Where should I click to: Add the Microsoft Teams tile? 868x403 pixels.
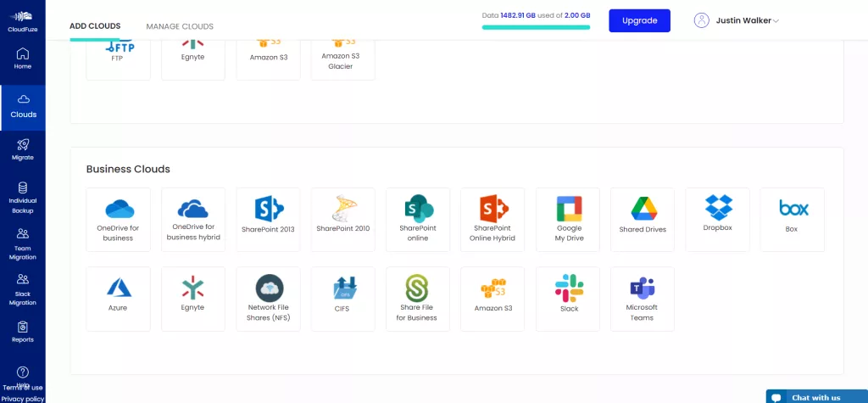click(643, 299)
